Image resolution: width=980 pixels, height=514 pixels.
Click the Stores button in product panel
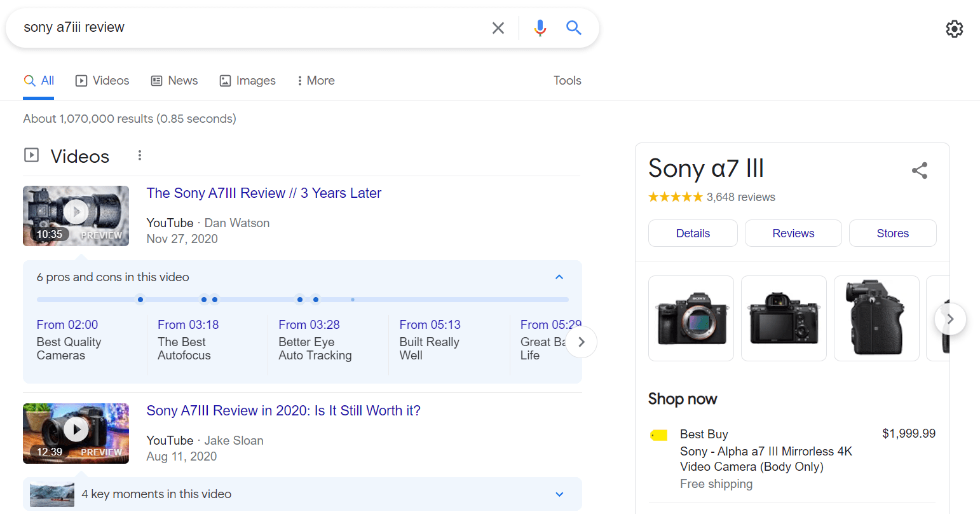(893, 233)
